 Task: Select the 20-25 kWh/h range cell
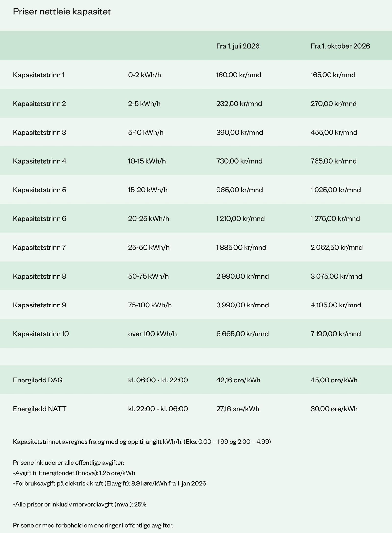pos(148,219)
